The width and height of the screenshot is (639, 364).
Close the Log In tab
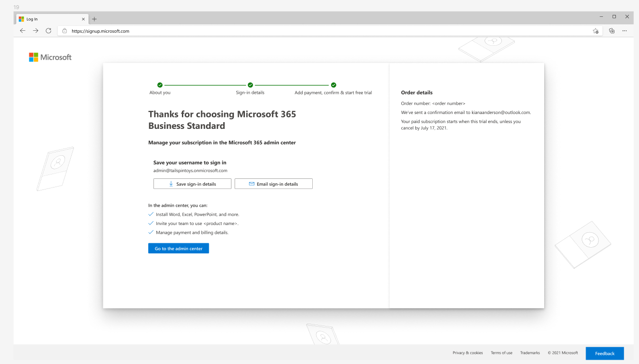pos(83,19)
